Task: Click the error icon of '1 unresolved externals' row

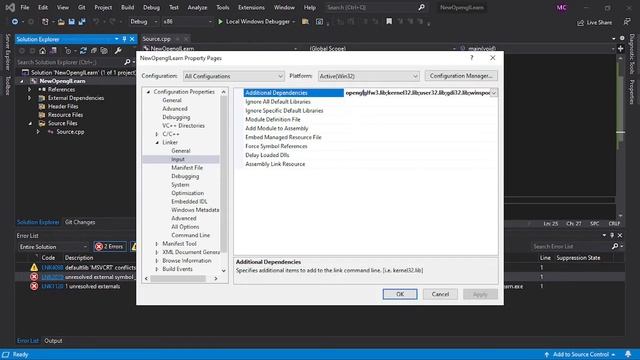Action: tap(34, 286)
